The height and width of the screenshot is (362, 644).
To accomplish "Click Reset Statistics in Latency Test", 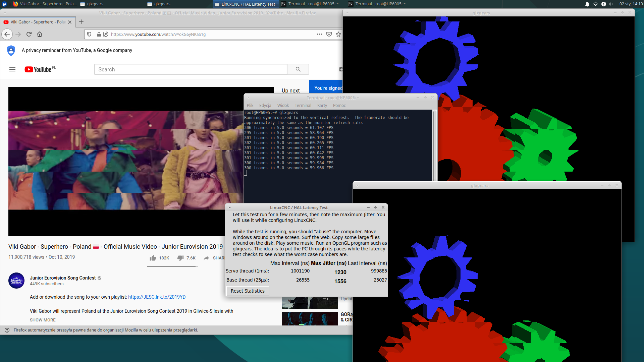I will [248, 291].
